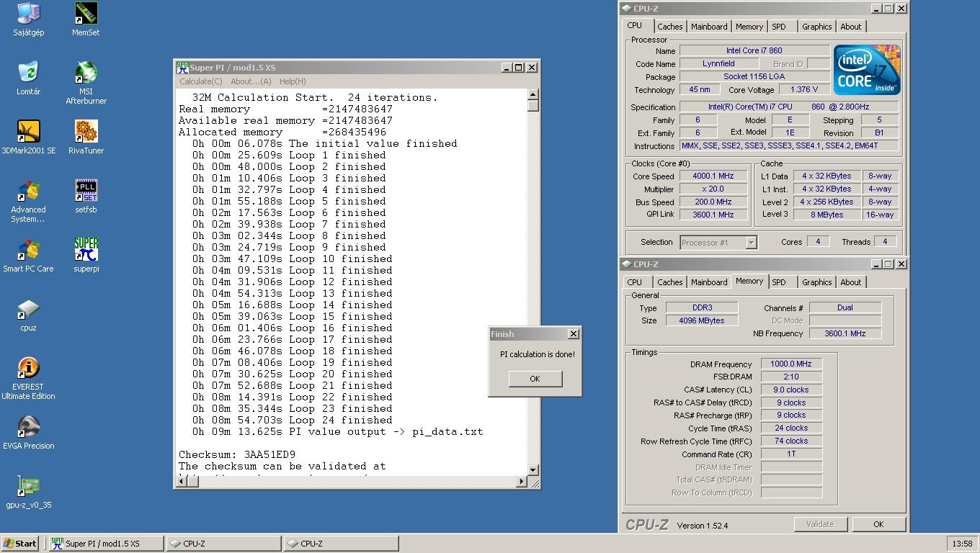Open the Help(H) menu in Super PI
Viewport: 980px width, 553px height.
292,81
